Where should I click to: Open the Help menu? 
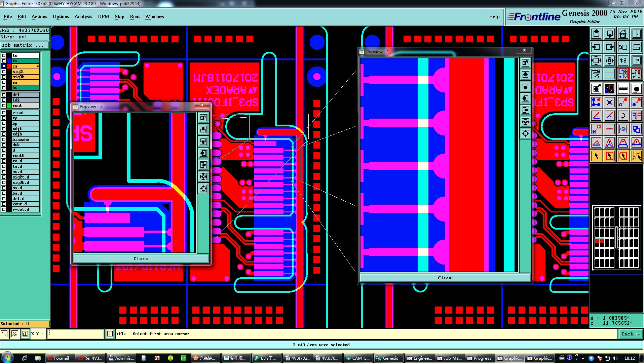(x=494, y=16)
